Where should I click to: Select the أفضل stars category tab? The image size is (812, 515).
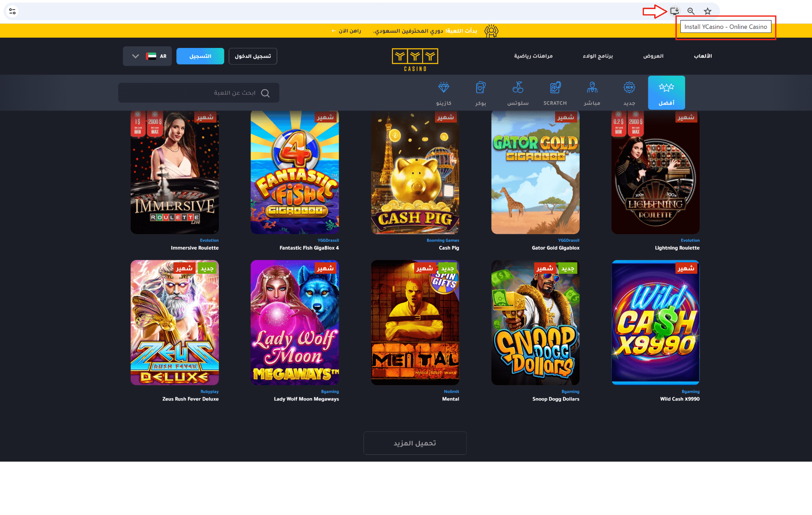666,93
